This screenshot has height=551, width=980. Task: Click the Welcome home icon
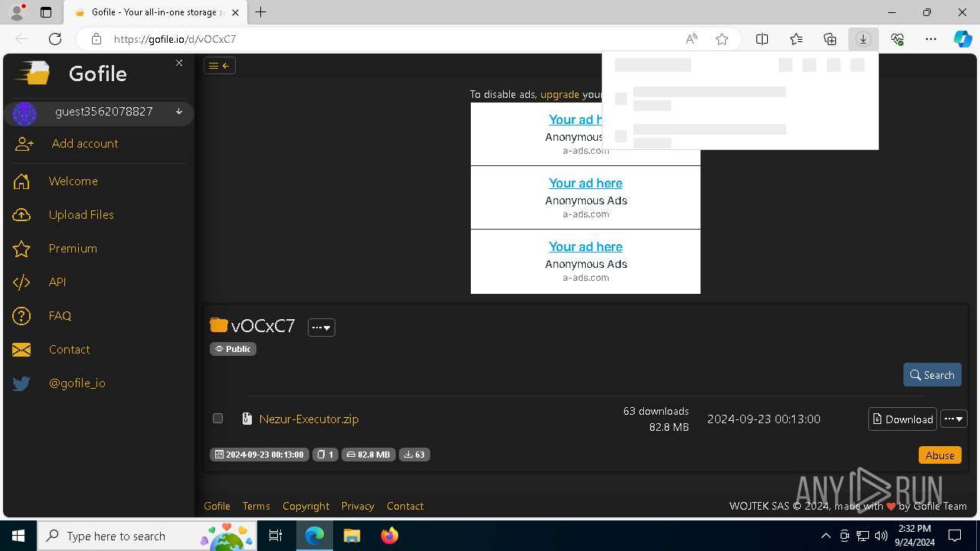pos(21,181)
